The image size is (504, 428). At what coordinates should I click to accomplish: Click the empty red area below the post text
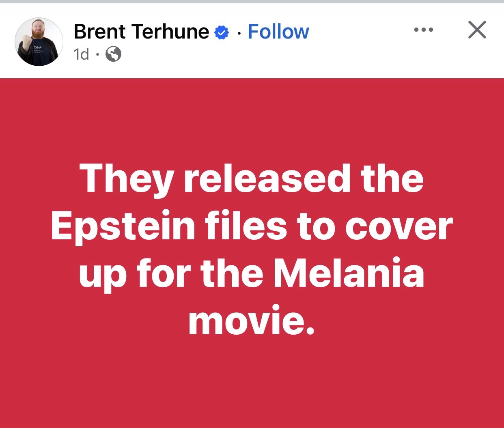point(252,385)
